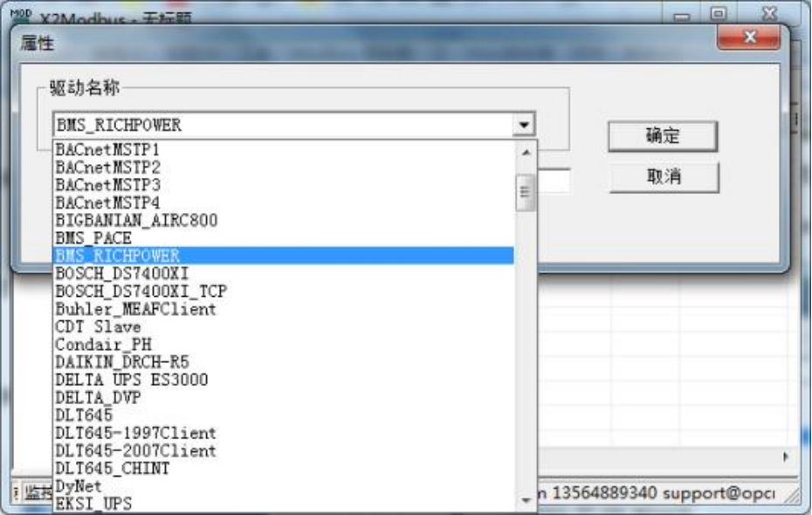Choose BIGBANIAN_AIRC800 driver
The height and width of the screenshot is (515, 812).
283,221
